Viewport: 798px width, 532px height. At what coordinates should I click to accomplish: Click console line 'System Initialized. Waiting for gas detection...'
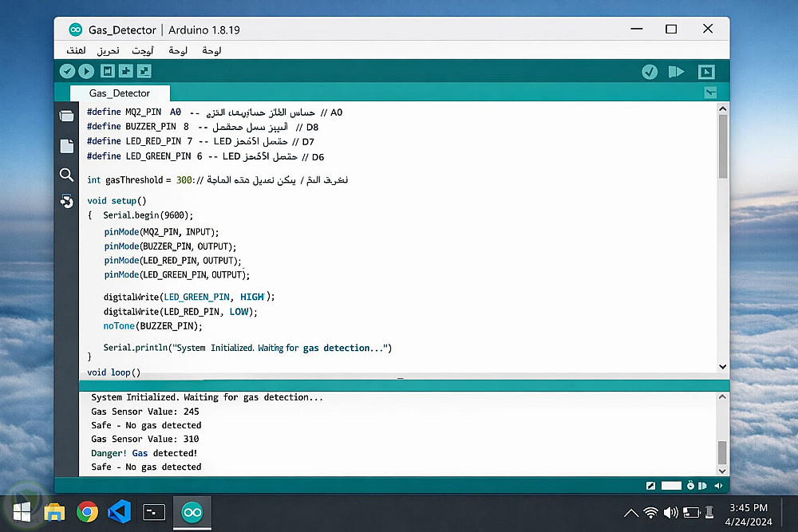(x=207, y=397)
